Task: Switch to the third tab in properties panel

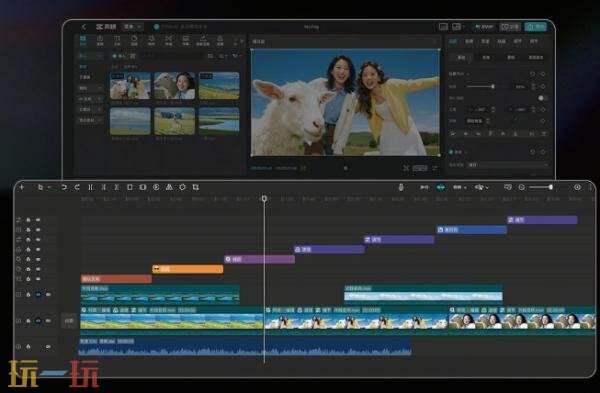Action: (x=485, y=41)
